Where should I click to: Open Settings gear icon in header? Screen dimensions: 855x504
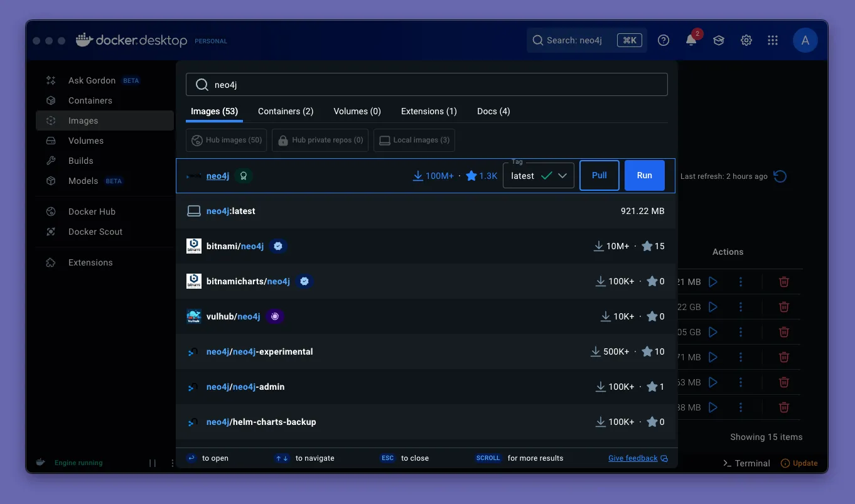click(746, 40)
